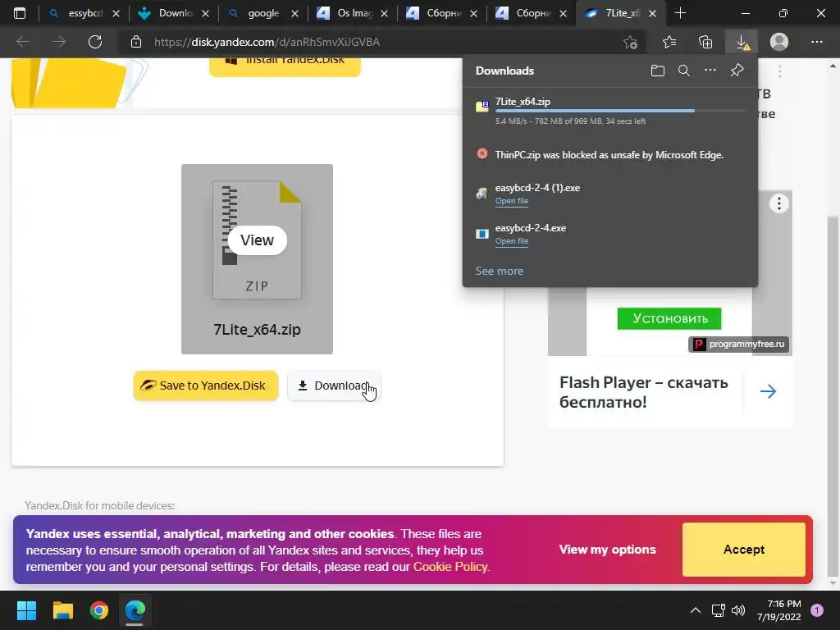The image size is (840, 630).
Task: Click the programmyfree.ru ad label
Action: (739, 344)
